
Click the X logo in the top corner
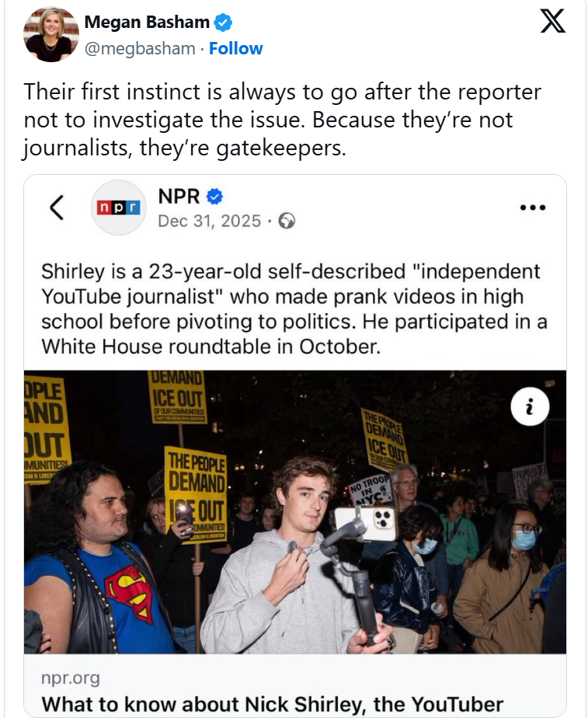[552, 21]
